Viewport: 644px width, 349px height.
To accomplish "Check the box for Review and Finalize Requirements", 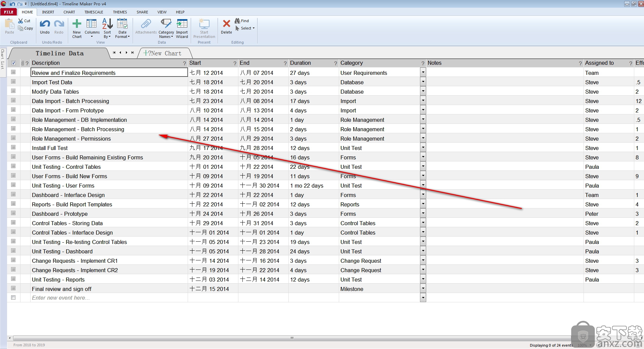I will click(13, 72).
